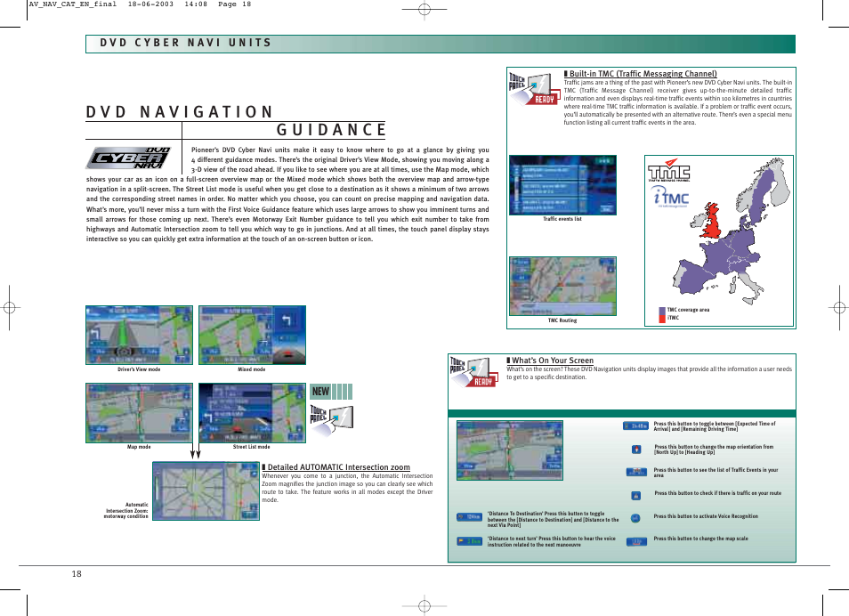Screen dimensions: 849x616
Task: Click the 'Automatic Intersection Zoom: motorway condition' caption
Action: [126, 510]
